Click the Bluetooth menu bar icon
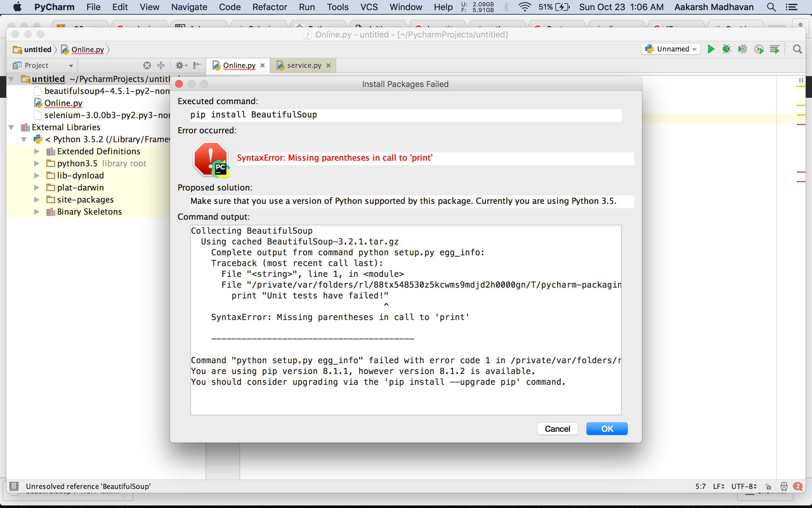This screenshot has height=508, width=812. pyautogui.click(x=506, y=7)
